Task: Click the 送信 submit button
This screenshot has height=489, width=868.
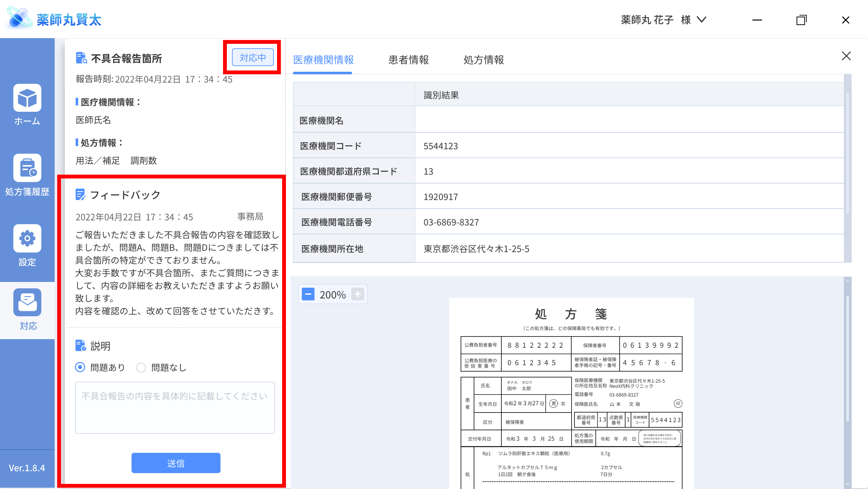Action: [176, 463]
